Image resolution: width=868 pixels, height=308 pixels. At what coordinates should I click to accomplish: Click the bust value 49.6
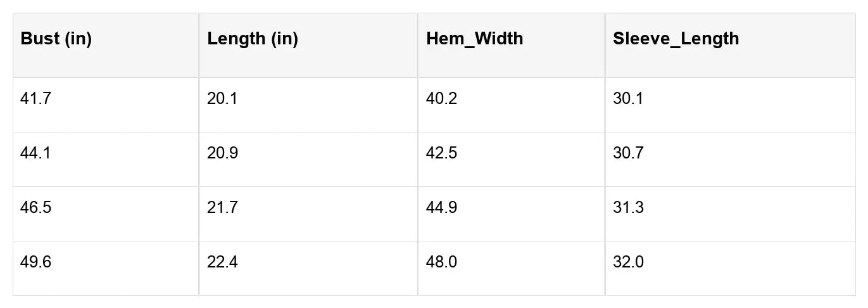coord(36,262)
